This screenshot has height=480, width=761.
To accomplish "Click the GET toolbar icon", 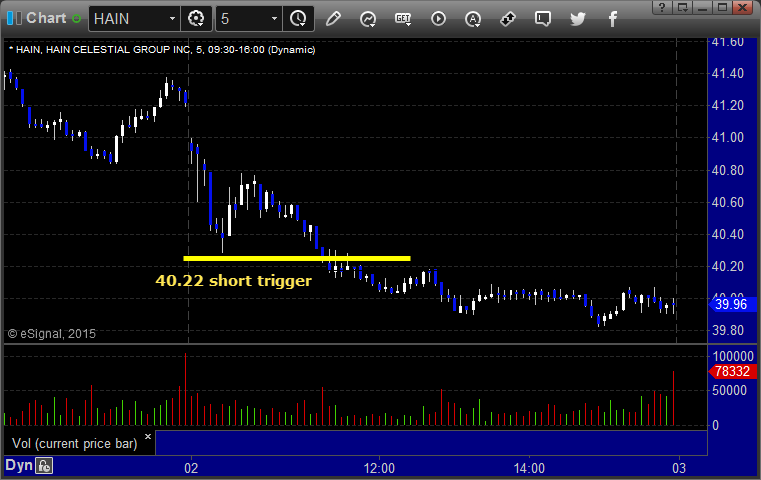I will tap(403, 19).
